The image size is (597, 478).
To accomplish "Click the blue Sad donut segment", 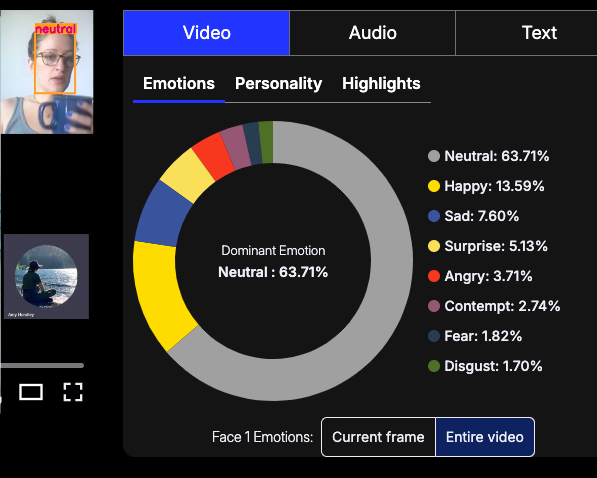I will click(x=163, y=215).
